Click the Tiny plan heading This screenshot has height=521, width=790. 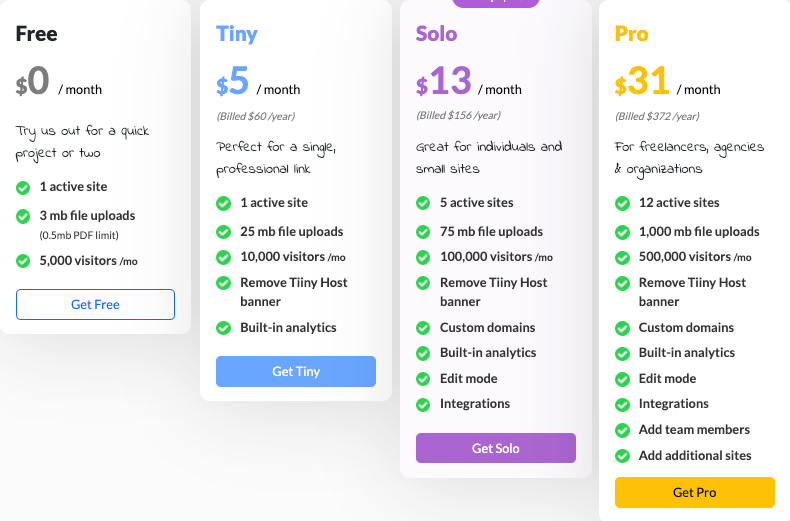[237, 34]
